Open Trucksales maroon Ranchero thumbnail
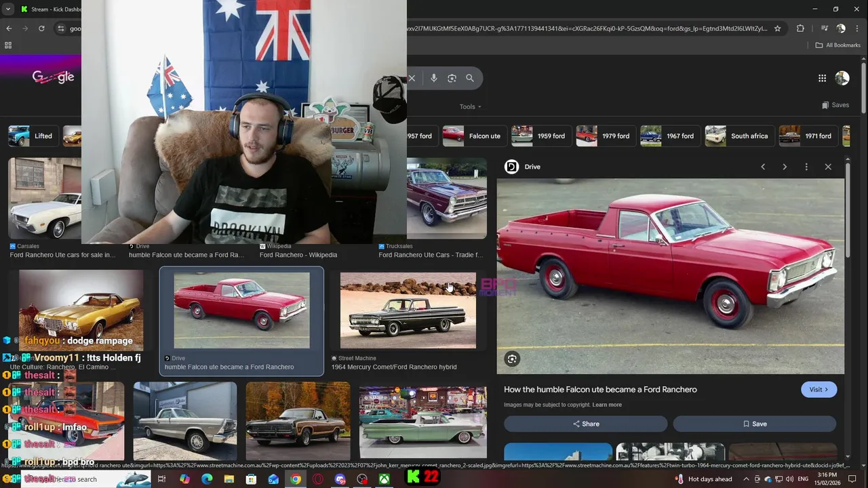 pyautogui.click(x=446, y=198)
